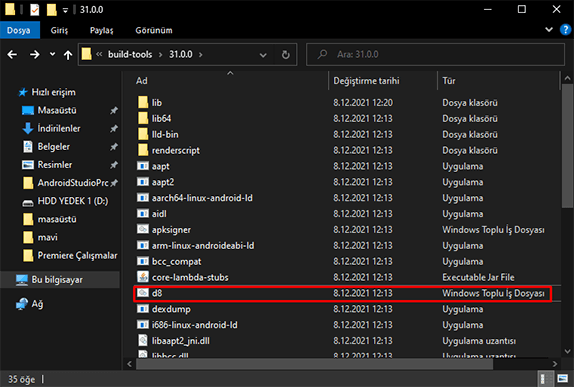Viewport: 574px width, 387px height.
Task: Go up one folder level
Action: point(68,55)
